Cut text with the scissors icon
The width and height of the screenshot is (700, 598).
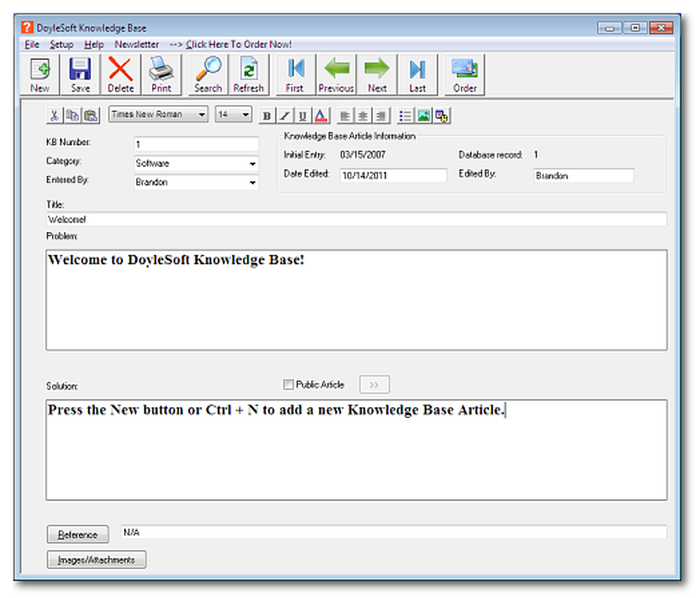point(55,116)
